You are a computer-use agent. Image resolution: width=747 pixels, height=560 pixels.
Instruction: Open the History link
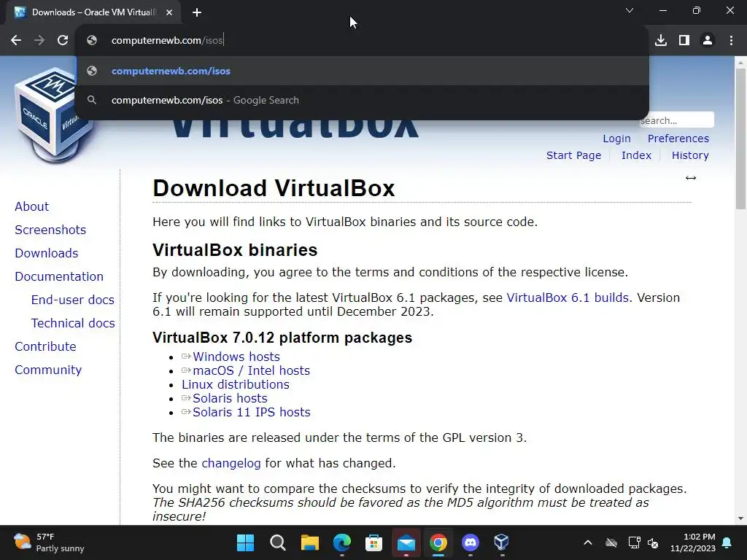click(x=690, y=155)
